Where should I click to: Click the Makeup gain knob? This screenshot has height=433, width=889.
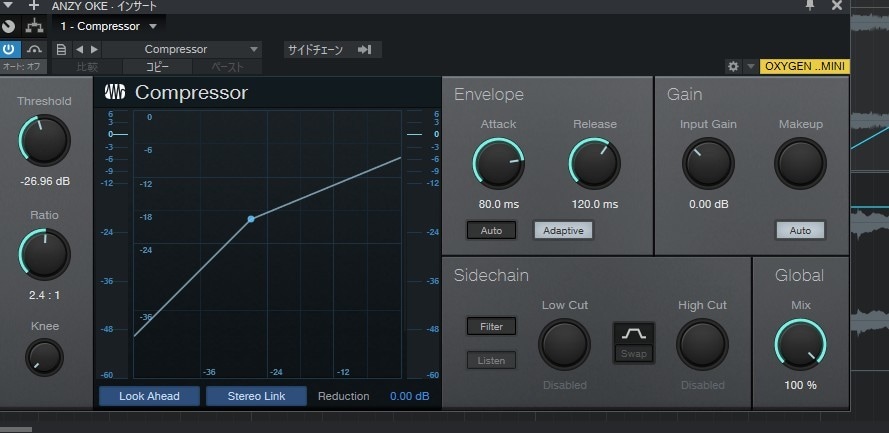click(x=801, y=163)
